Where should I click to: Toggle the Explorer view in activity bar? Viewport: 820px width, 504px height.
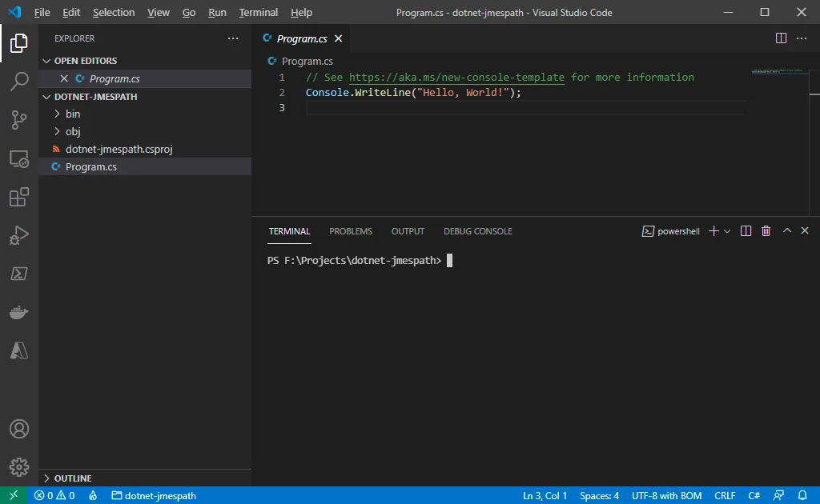tap(19, 43)
